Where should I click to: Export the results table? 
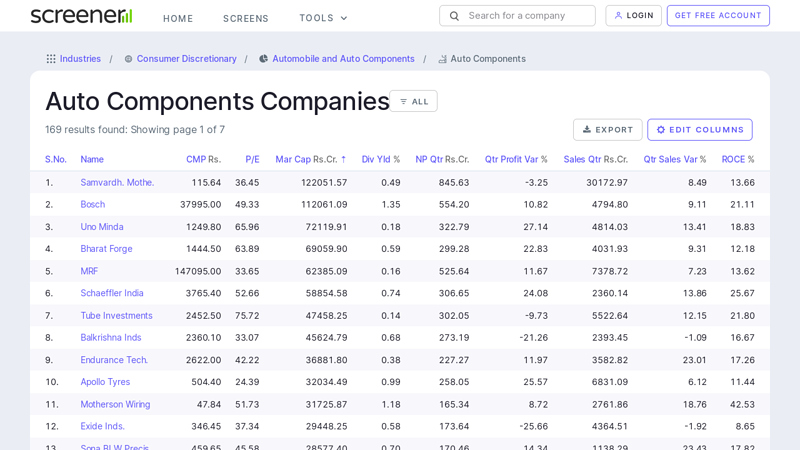click(x=607, y=130)
